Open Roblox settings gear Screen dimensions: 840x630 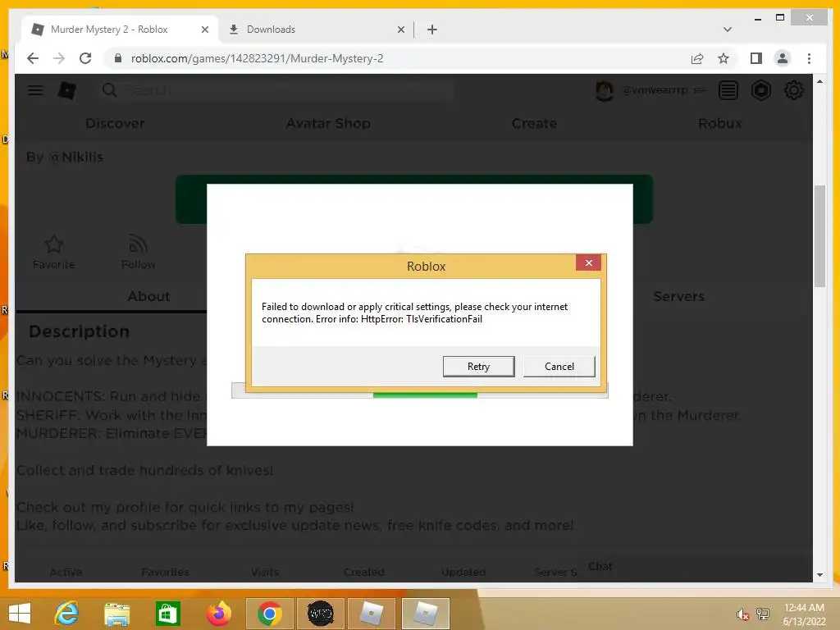click(x=793, y=90)
